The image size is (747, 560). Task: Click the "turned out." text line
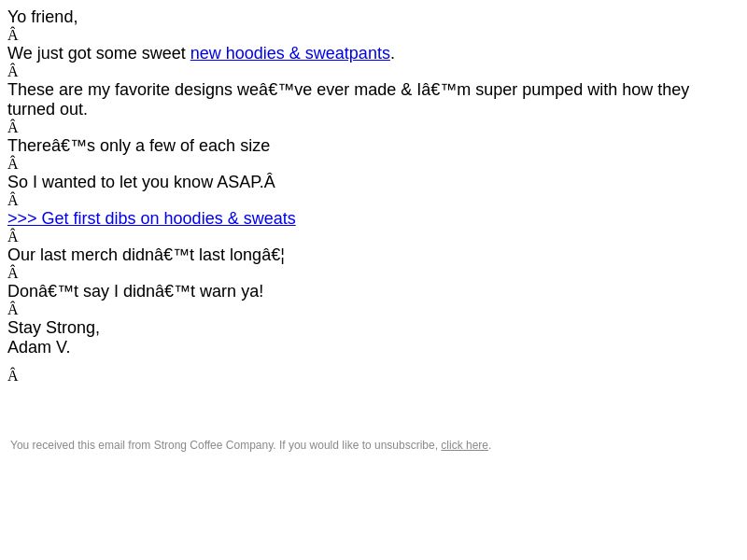[x=48, y=109]
